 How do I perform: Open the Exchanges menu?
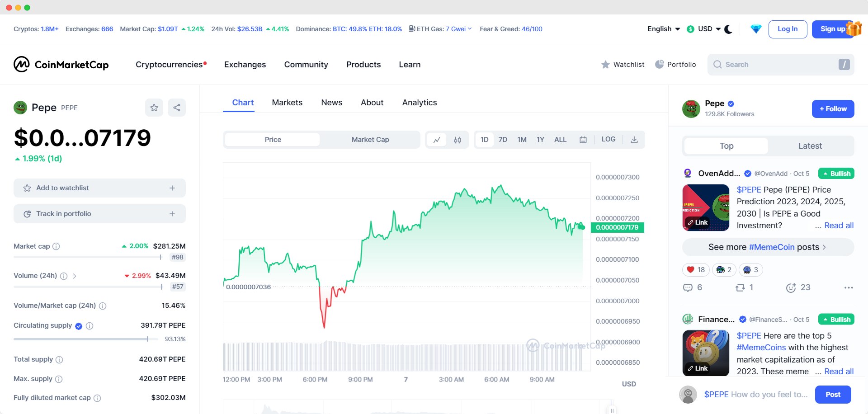pyautogui.click(x=245, y=65)
